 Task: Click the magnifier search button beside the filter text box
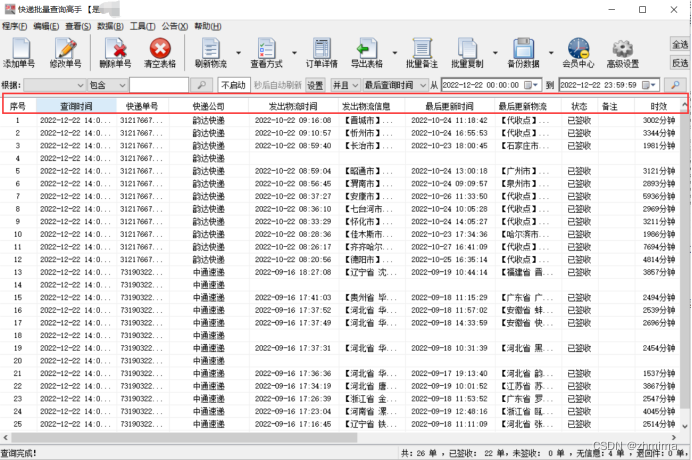click(x=201, y=85)
